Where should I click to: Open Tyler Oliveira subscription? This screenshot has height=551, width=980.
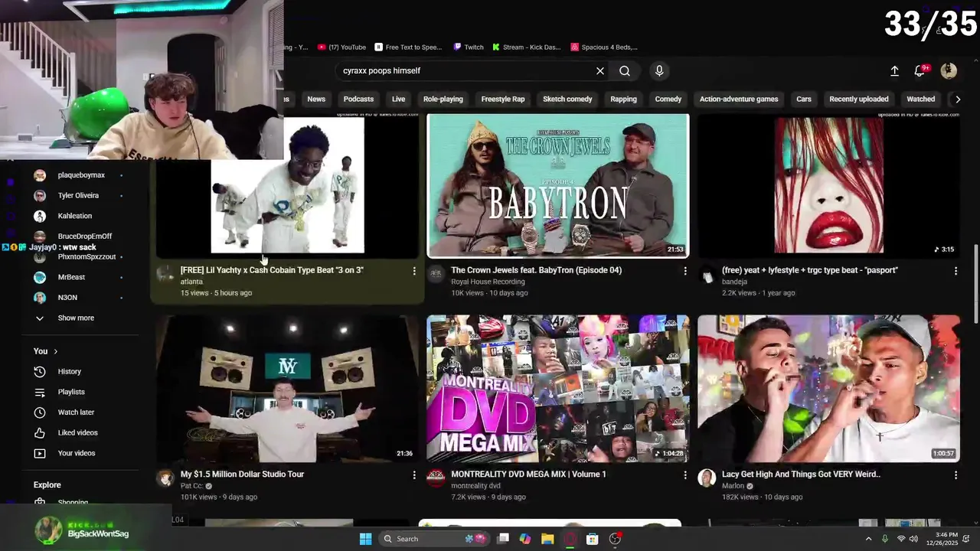[x=77, y=196]
